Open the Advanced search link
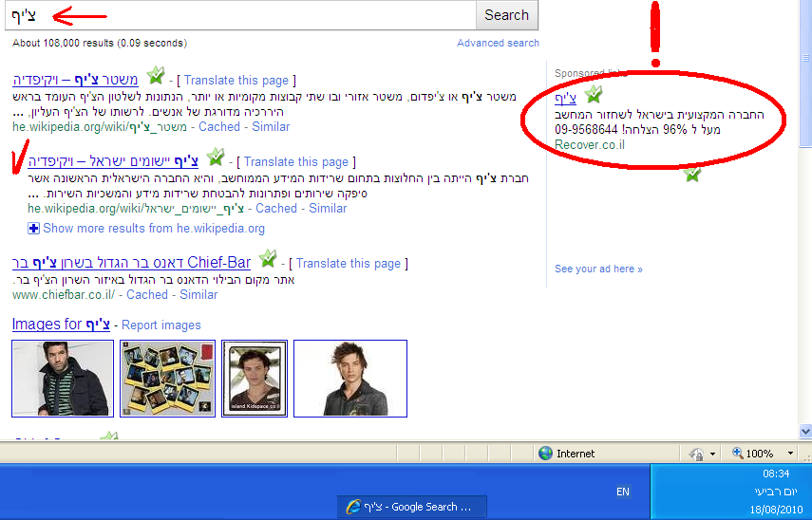The height and width of the screenshot is (520, 812). (498, 43)
